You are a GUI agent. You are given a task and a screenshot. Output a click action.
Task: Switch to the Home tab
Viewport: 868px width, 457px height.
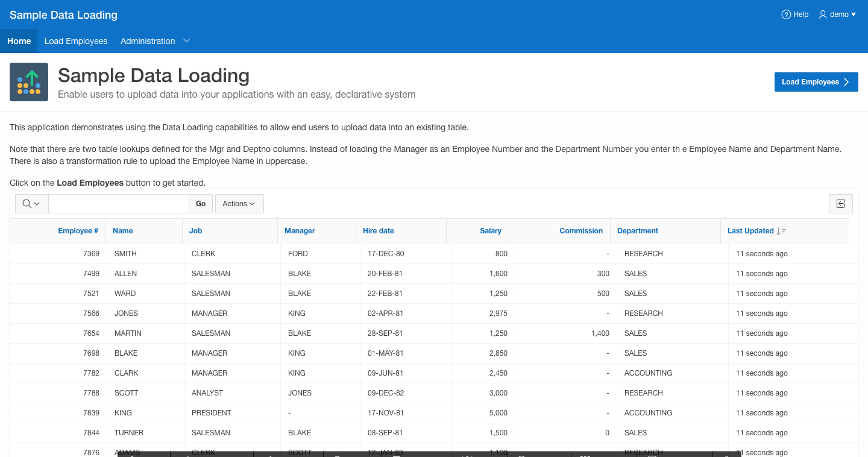tap(19, 41)
